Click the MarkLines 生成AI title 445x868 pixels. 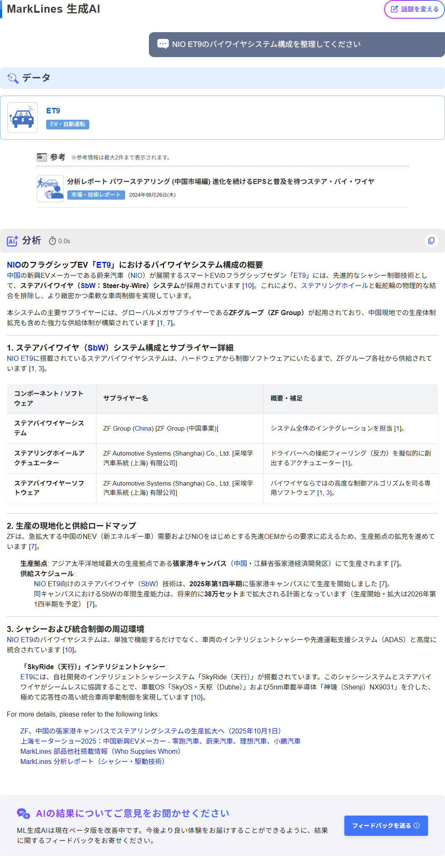point(53,9)
